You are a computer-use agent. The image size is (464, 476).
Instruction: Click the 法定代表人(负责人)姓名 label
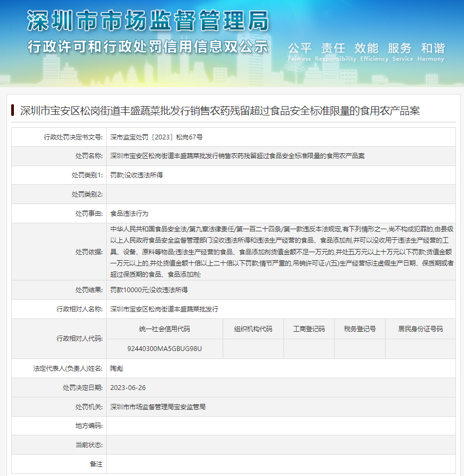68,369
